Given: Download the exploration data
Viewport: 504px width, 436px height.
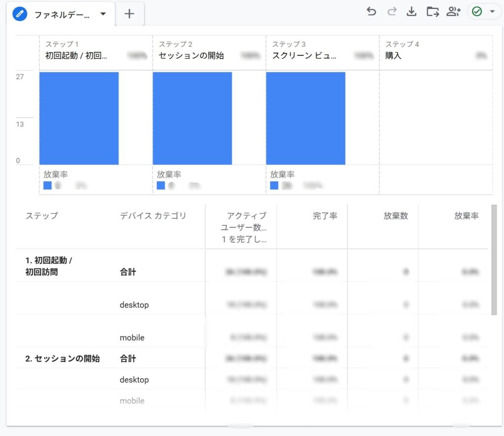Looking at the screenshot, I should [x=411, y=12].
